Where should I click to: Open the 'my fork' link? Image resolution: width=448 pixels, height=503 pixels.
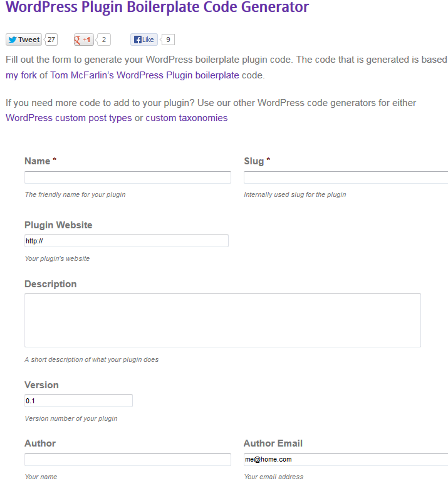coord(21,75)
